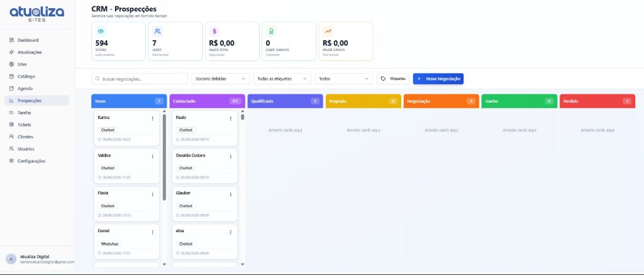The width and height of the screenshot is (644, 275).
Task: Open the three-dot menu on Osvaldo Codaro card
Action: [230, 156]
